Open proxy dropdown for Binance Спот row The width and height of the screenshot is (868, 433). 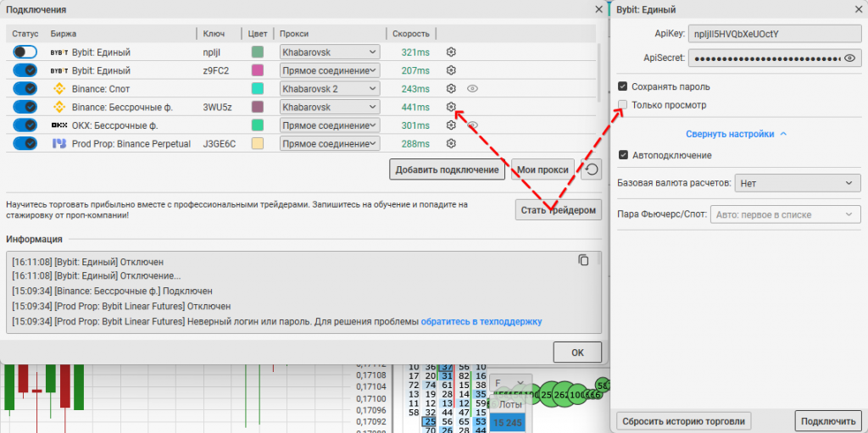pyautogui.click(x=329, y=89)
